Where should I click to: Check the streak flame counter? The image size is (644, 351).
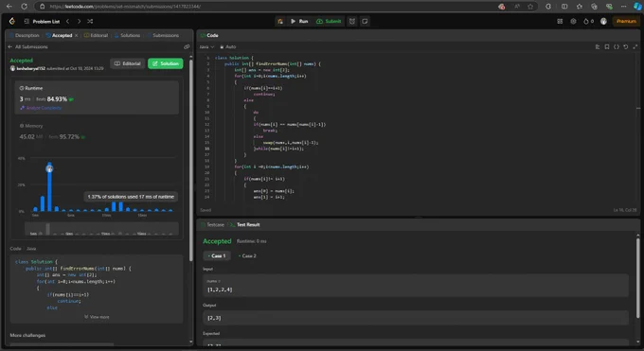588,22
